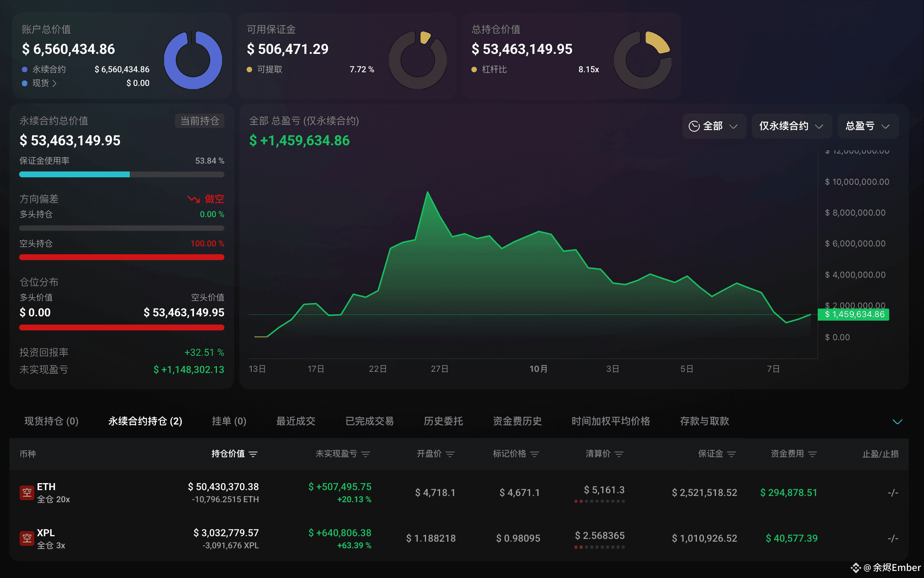
Task: Click the XPL short position badge icon
Action: click(x=27, y=539)
